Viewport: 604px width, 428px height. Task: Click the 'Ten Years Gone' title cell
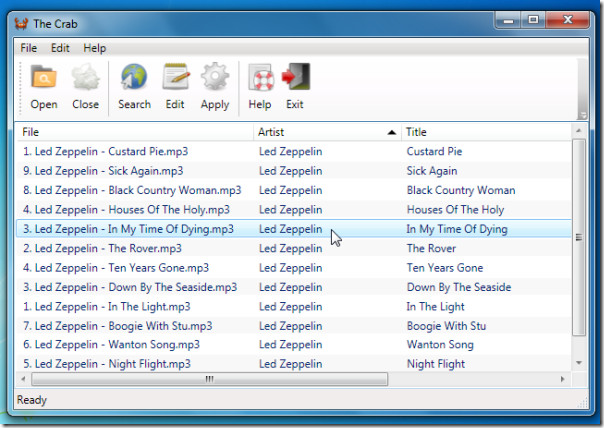[x=445, y=268]
